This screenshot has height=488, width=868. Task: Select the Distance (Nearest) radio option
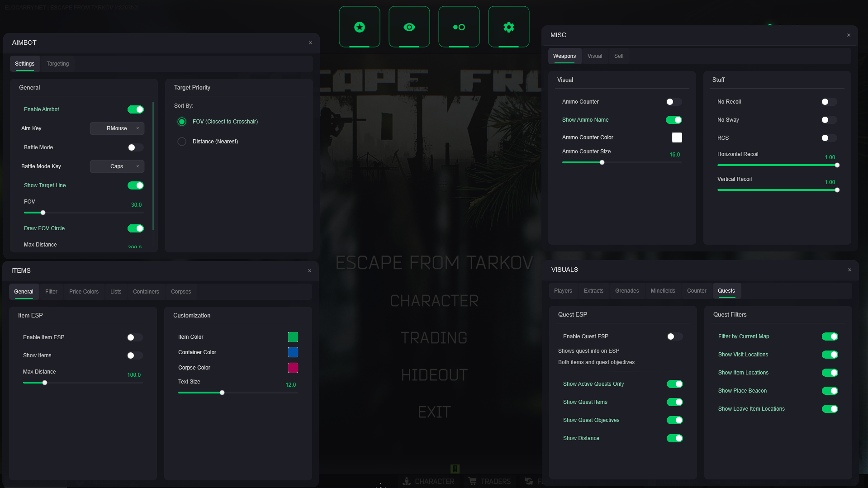coord(182,142)
